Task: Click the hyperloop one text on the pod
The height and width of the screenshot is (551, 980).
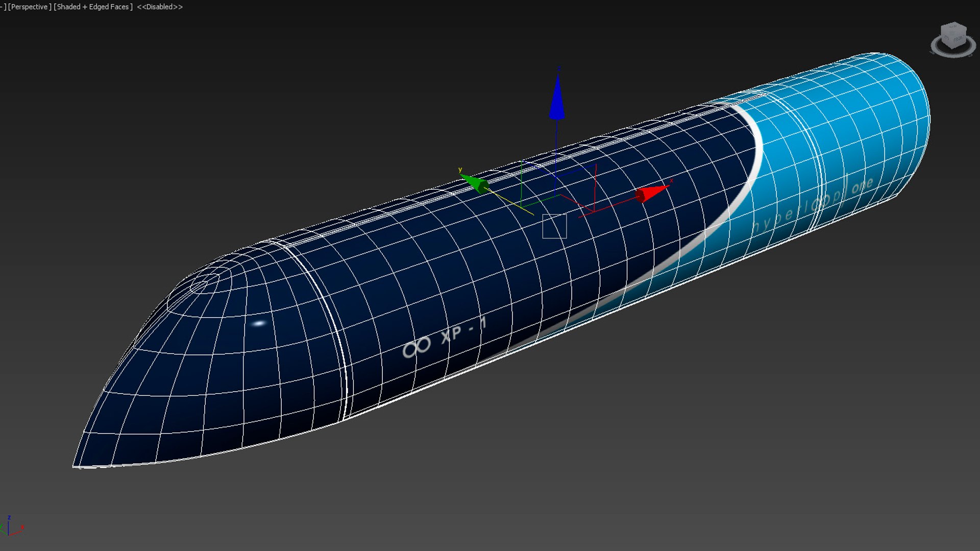Action: click(813, 204)
